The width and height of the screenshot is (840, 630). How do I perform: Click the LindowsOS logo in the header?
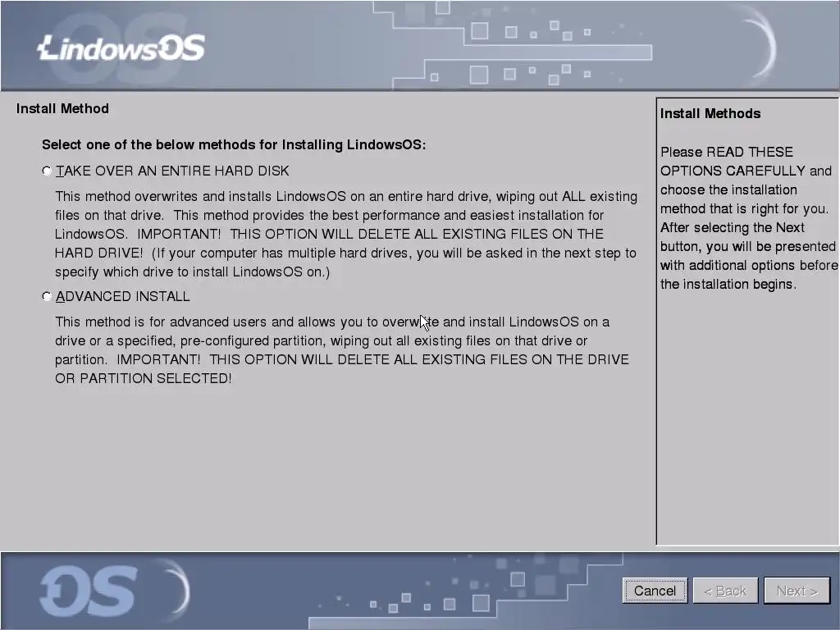coord(121,48)
